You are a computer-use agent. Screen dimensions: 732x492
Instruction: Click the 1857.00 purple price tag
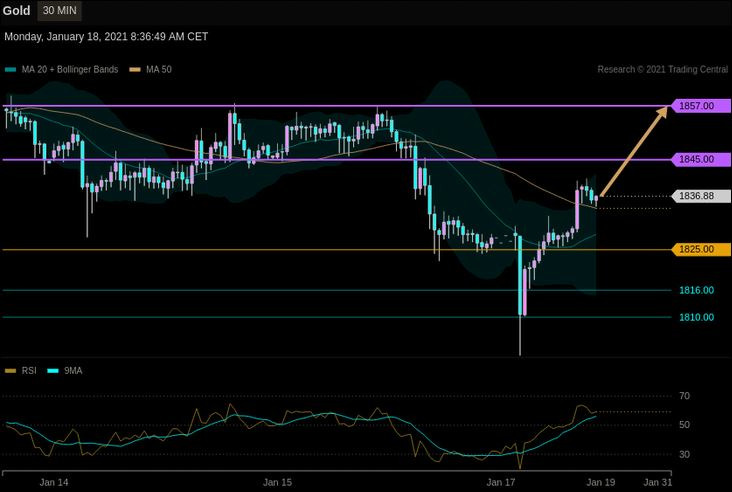[x=701, y=106]
